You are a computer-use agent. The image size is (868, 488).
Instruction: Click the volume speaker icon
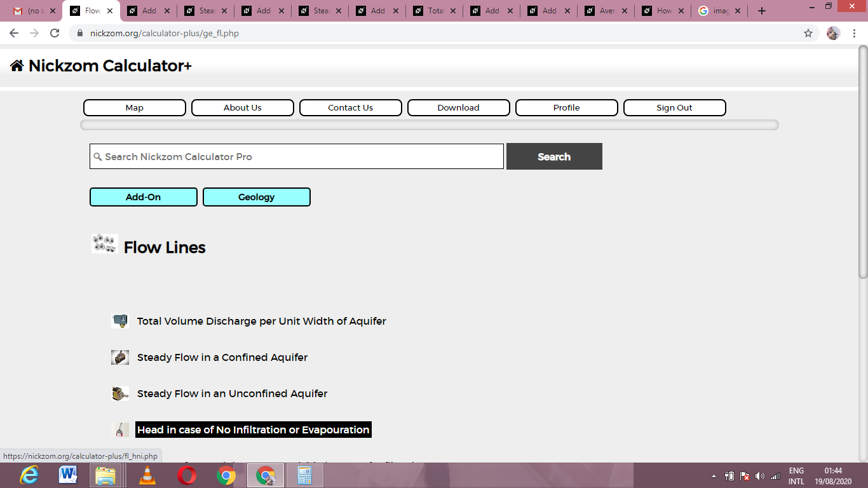point(760,476)
